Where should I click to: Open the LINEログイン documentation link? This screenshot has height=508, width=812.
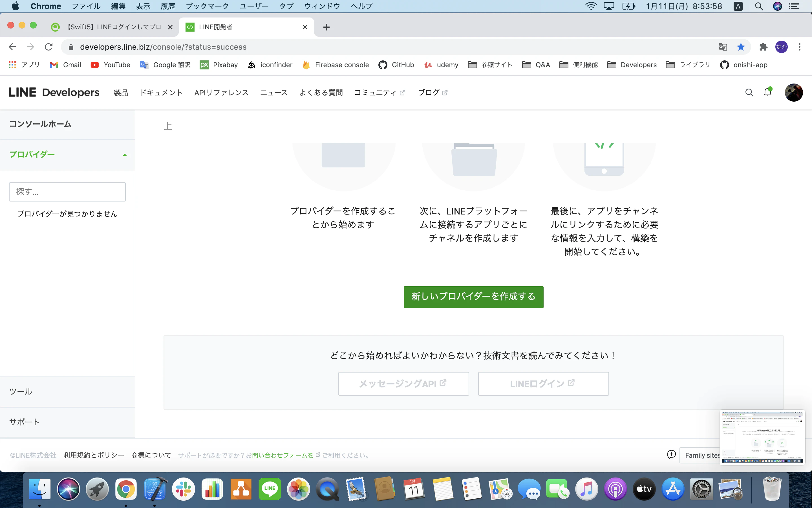(543, 383)
